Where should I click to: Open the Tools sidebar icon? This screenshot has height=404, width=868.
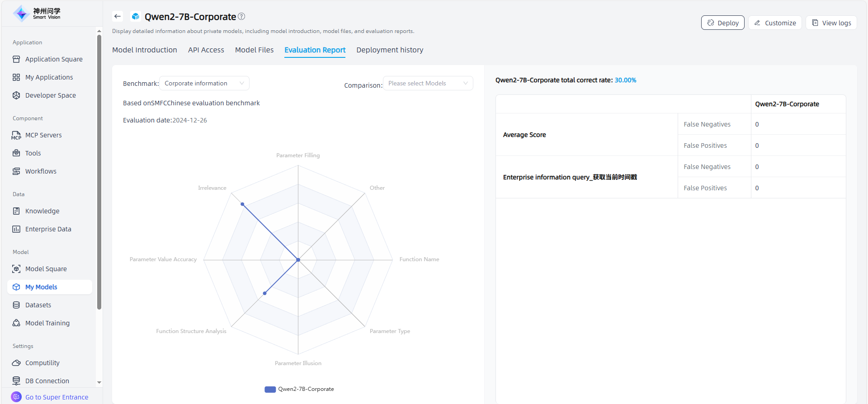click(16, 153)
